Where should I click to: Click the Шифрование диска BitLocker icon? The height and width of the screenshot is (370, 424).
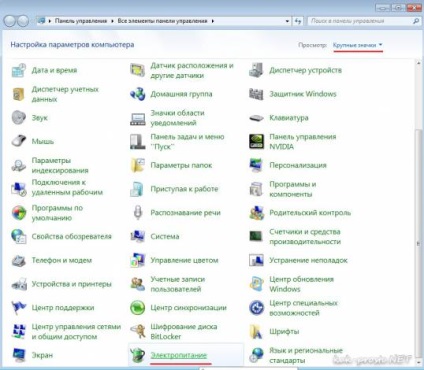pos(137,331)
